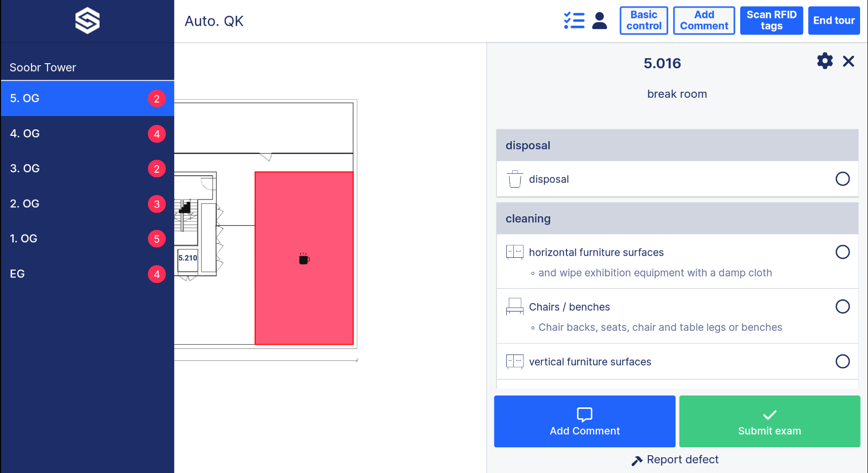Click the staircase icon on floor plan
Screen dimensions: 868x473
(x=185, y=207)
